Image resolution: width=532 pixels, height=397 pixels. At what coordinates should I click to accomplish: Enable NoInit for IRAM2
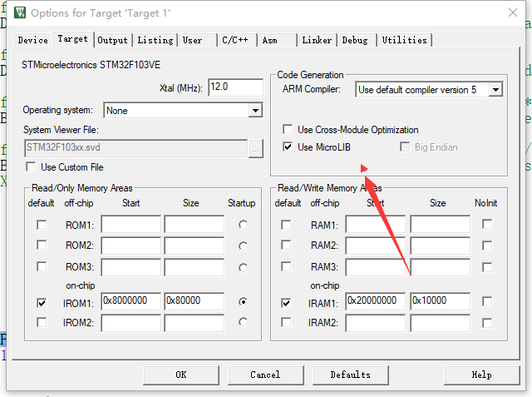pyautogui.click(x=487, y=323)
